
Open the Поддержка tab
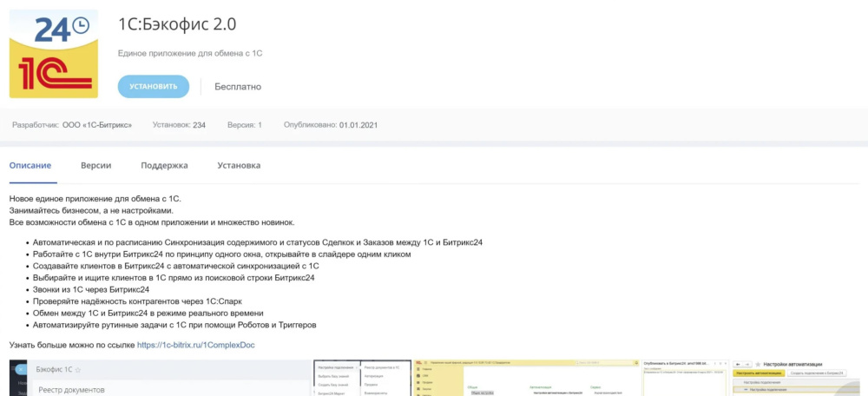tap(164, 165)
